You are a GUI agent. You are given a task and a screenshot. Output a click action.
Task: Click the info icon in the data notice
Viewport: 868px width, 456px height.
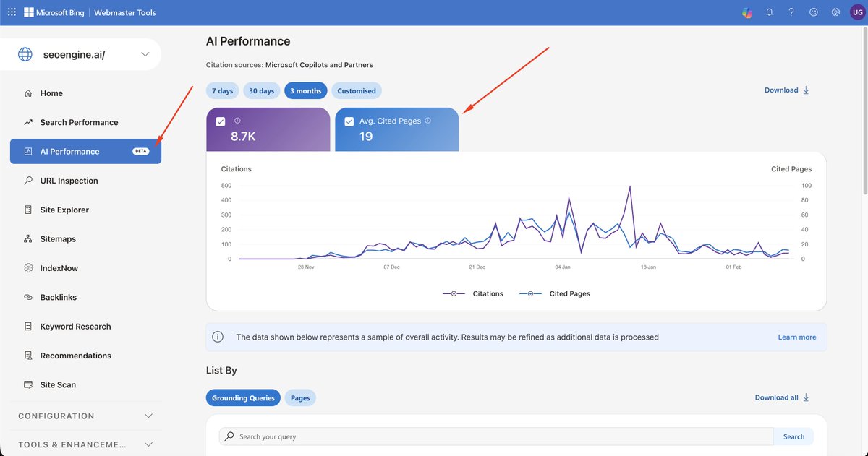217,337
